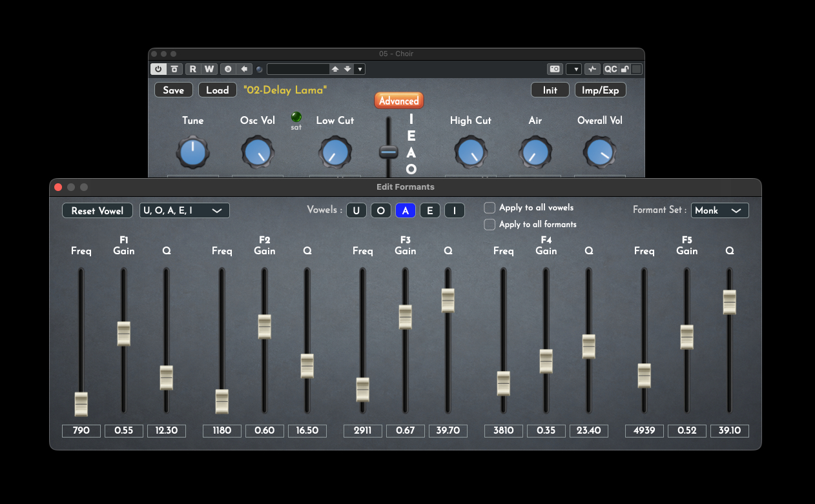Click the camera snapshot icon in Choir toolbar
The image size is (815, 504).
555,69
